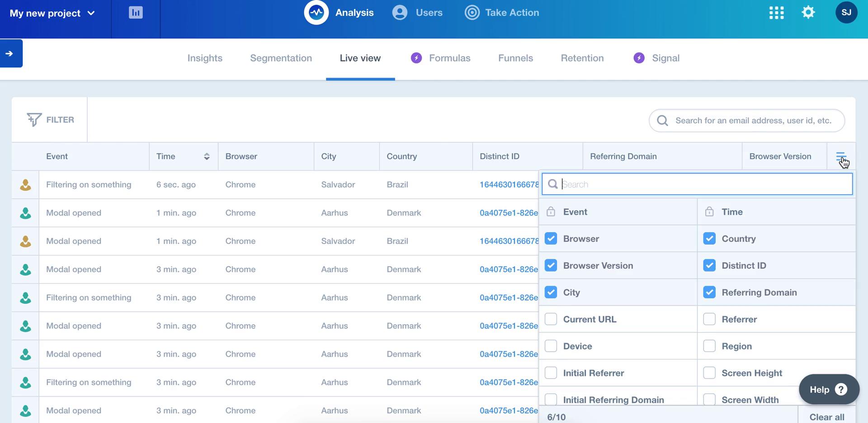Click the Distinct ID column header
Screen dimensions: 868x423
pyautogui.click(x=500, y=156)
